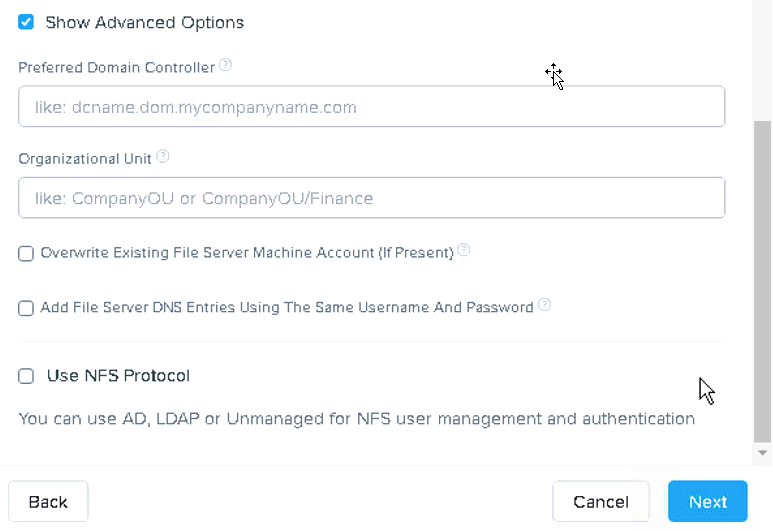
Task: Open help icon for Add File Server DNS Entries
Action: tap(544, 305)
